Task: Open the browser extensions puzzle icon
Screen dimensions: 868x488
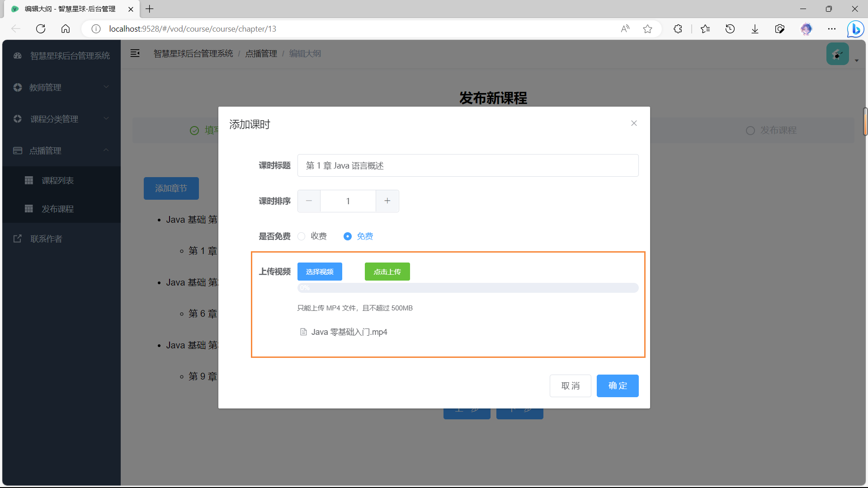Action: click(678, 29)
